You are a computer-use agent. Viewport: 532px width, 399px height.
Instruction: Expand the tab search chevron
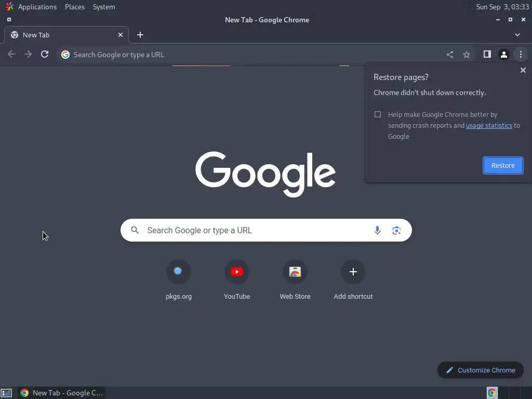coord(517,35)
